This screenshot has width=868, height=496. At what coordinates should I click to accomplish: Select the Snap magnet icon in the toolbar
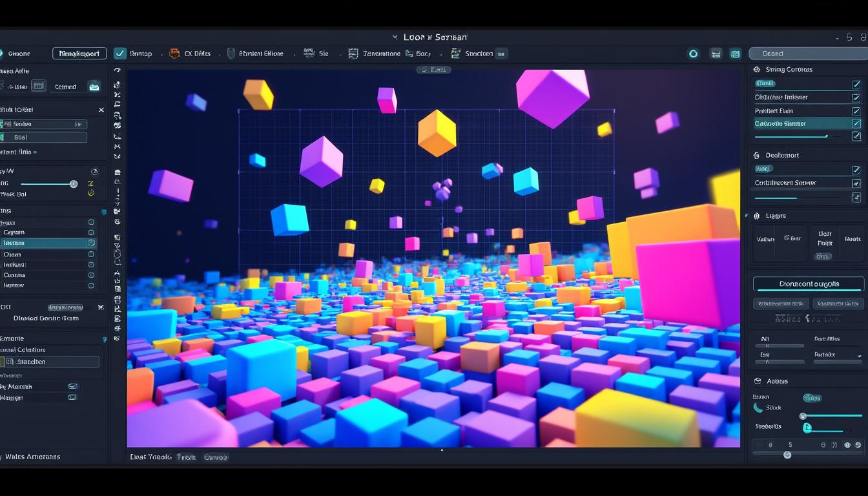pyautogui.click(x=121, y=54)
